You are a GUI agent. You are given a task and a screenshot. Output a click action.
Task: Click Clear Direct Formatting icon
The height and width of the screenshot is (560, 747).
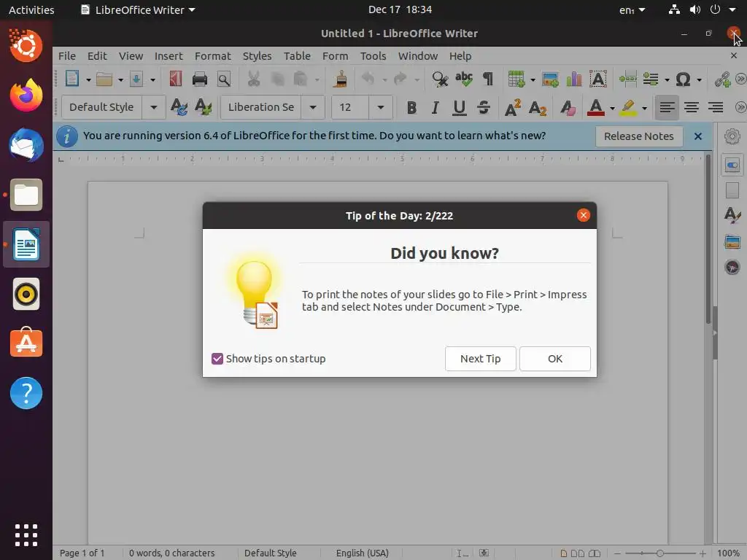click(568, 108)
